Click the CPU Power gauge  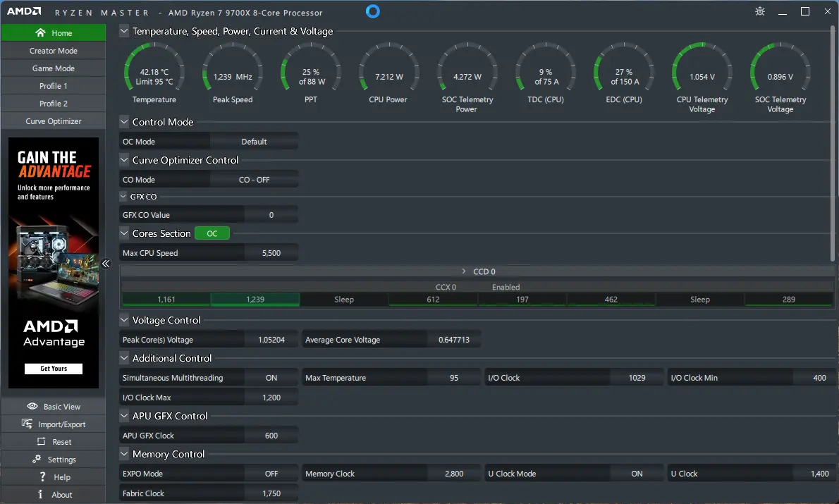(x=389, y=73)
